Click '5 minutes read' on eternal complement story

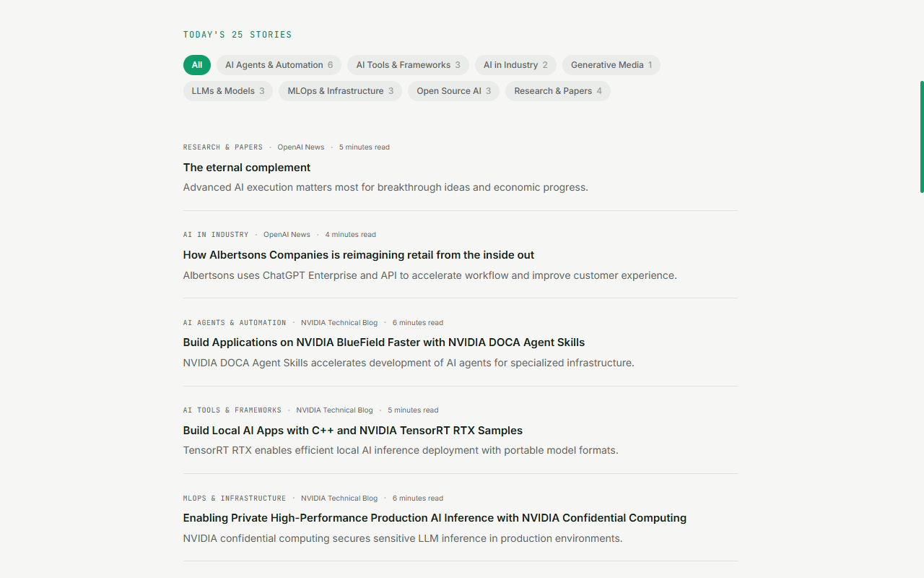click(x=365, y=147)
